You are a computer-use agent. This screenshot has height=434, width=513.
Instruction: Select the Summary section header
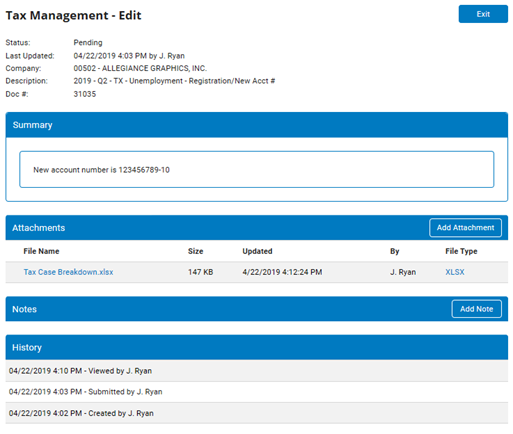[x=257, y=125]
